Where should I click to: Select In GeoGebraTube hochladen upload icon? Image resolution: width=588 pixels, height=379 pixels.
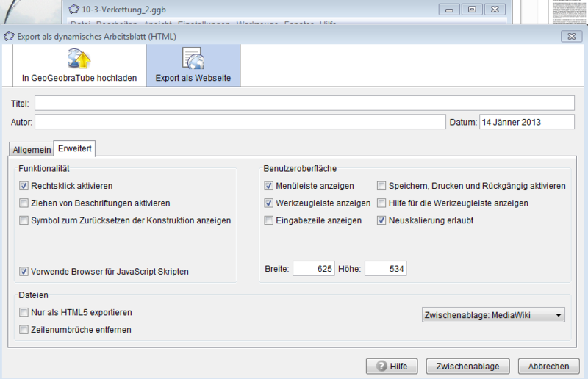79,59
